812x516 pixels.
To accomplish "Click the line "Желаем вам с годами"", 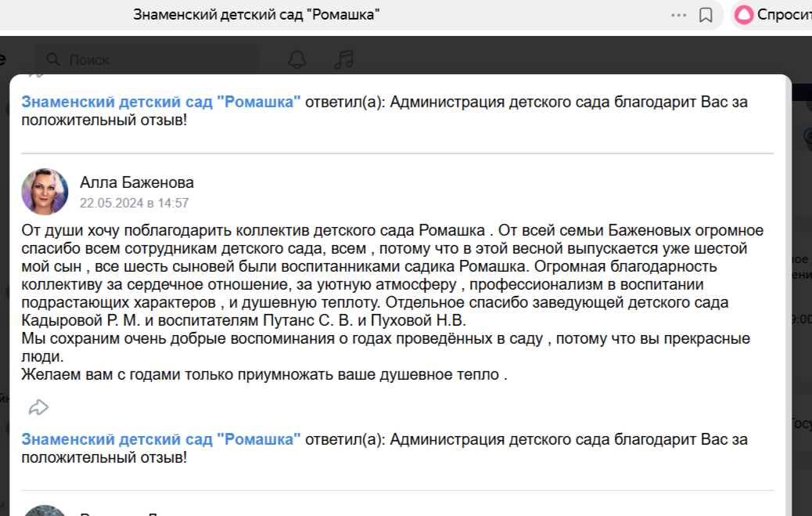I will click(x=264, y=374).
